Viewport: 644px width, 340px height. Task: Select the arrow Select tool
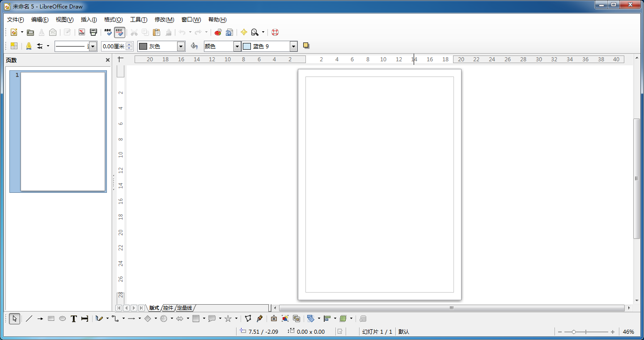tap(14, 319)
